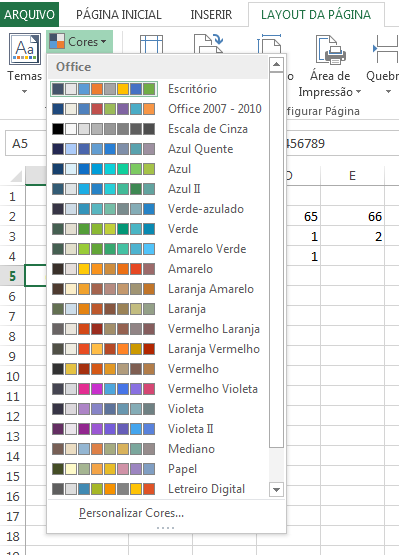Choose Vermelho Laranja color scheme
Viewport: 399px width, 555px height.
pyautogui.click(x=158, y=329)
